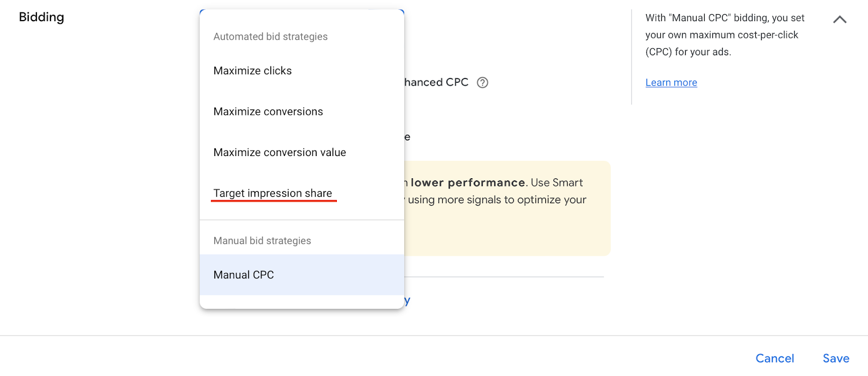Viewport: 868px width, 376px height.
Task: Choose the highlighted Manual CPC option
Action: click(244, 275)
